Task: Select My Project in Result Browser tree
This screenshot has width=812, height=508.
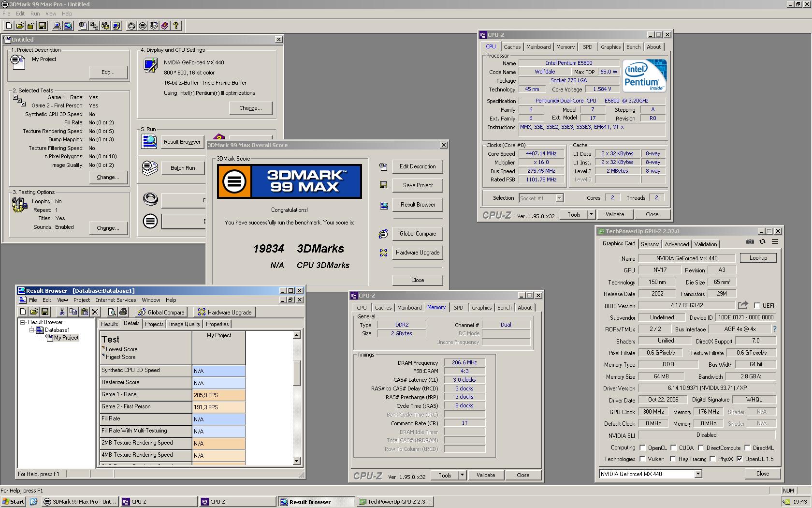Action: (x=66, y=338)
